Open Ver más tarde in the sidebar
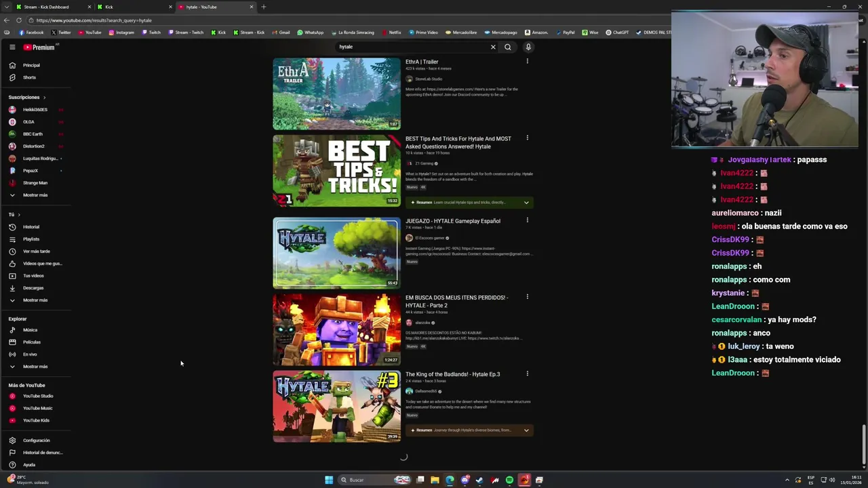 point(36,251)
